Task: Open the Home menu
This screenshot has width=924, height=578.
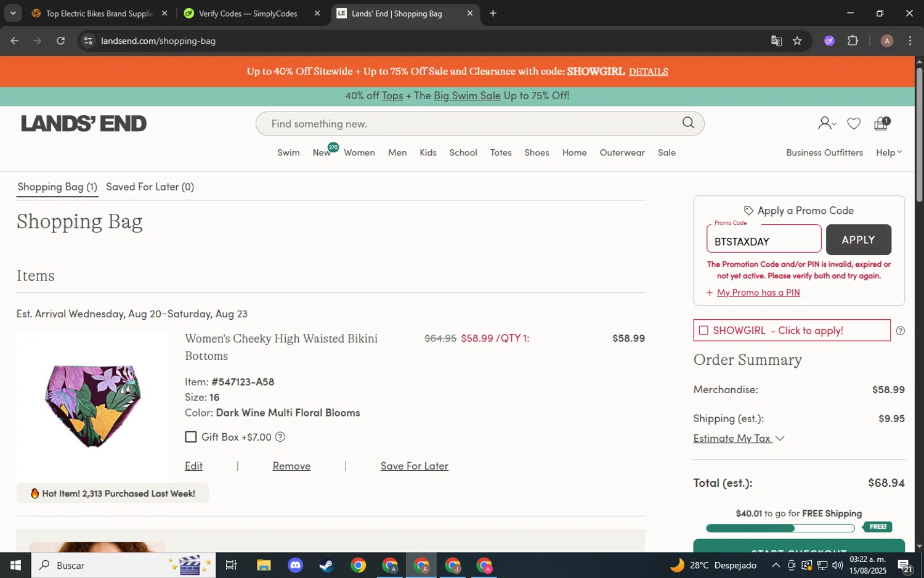Action: [x=574, y=152]
